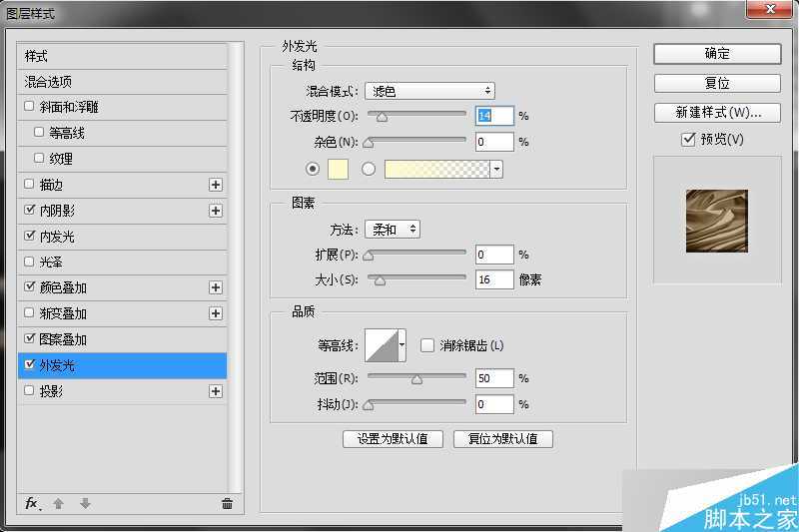Click the plus icon beside 内阴影
The width and height of the screenshot is (799, 532).
tap(215, 211)
